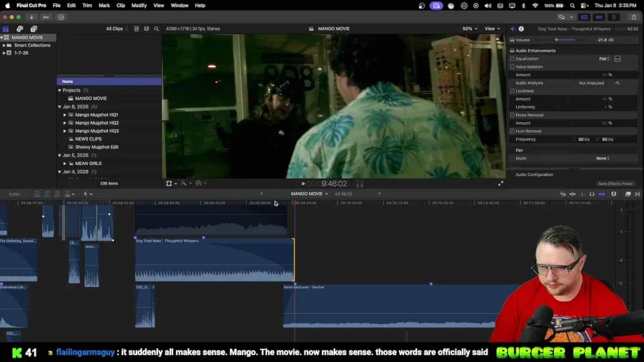Enable Loudness checkbox

coord(512,91)
